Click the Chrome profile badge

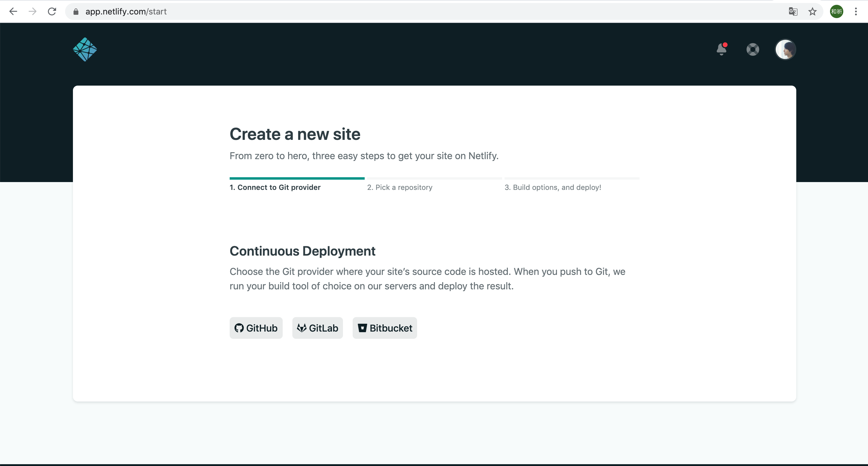pos(836,11)
